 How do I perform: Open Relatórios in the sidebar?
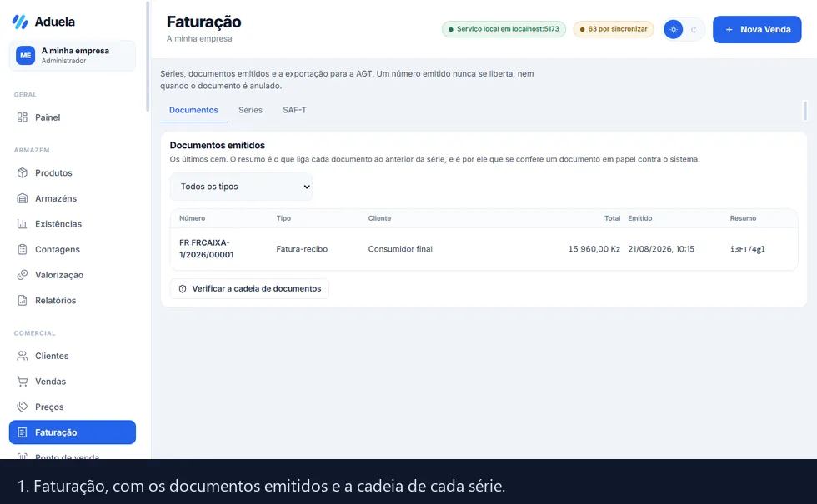click(73, 301)
